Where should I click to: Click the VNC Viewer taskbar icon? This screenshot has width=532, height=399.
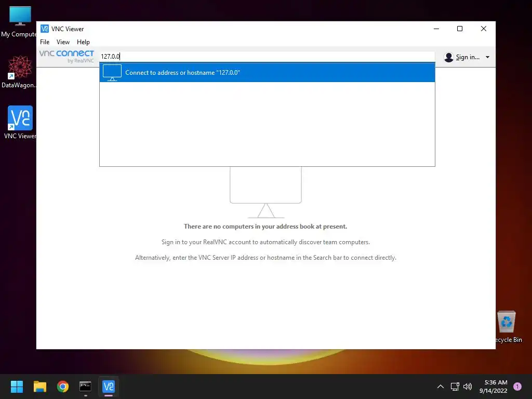pos(109,387)
